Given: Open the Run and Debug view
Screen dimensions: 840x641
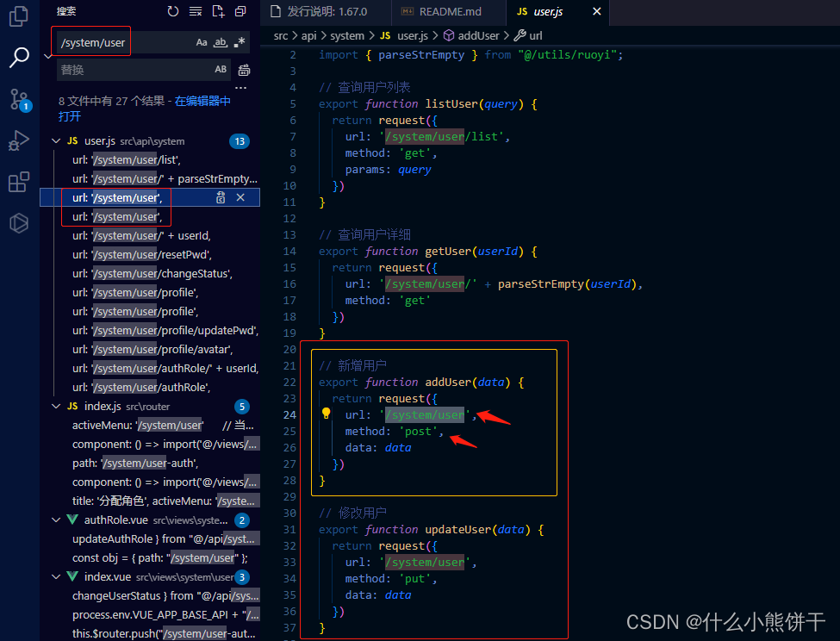Looking at the screenshot, I should click(x=19, y=140).
